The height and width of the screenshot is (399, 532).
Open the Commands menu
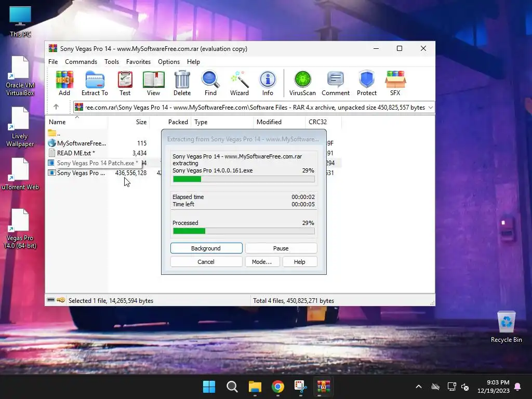81,62
